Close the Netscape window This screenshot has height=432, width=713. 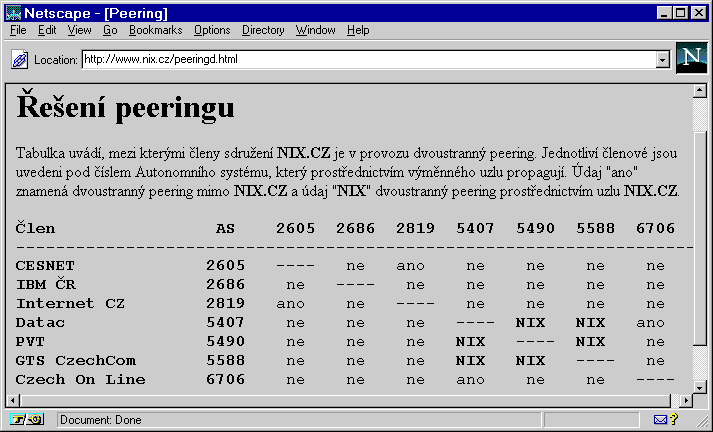(698, 13)
